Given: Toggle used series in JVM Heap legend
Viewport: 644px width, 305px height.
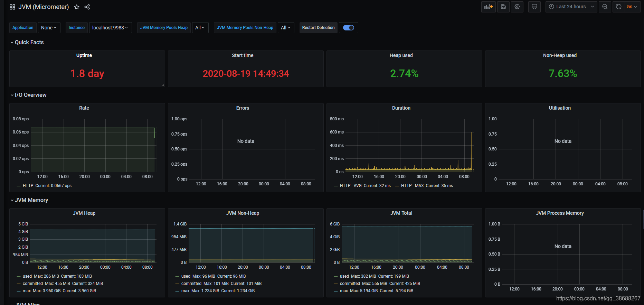Looking at the screenshot, I should [27, 276].
